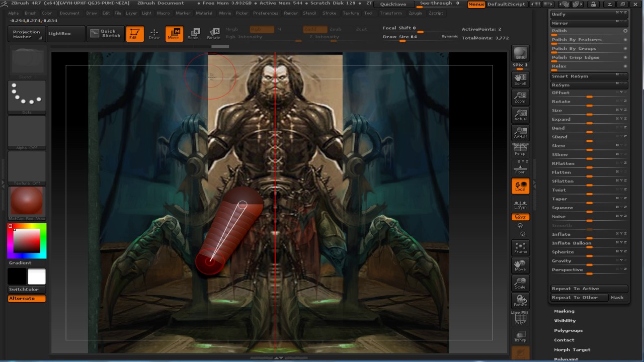644x362 pixels.
Task: Click the Mask button beside Repeat To Other
Action: coord(617,298)
